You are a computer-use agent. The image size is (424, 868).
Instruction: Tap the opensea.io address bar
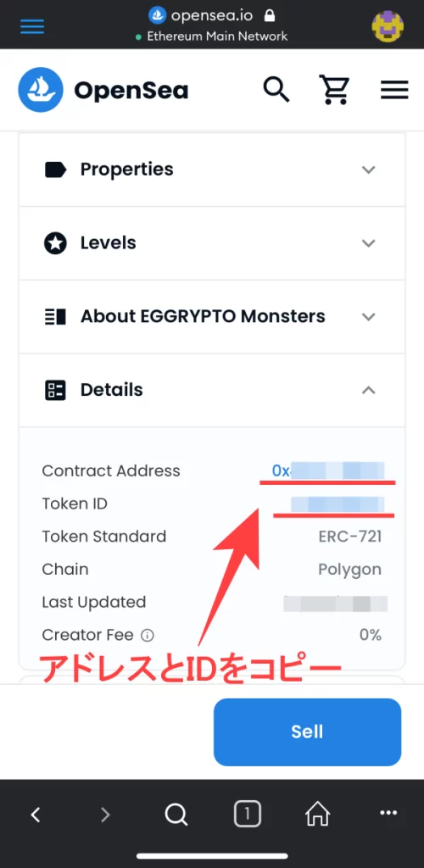pyautogui.click(x=212, y=17)
